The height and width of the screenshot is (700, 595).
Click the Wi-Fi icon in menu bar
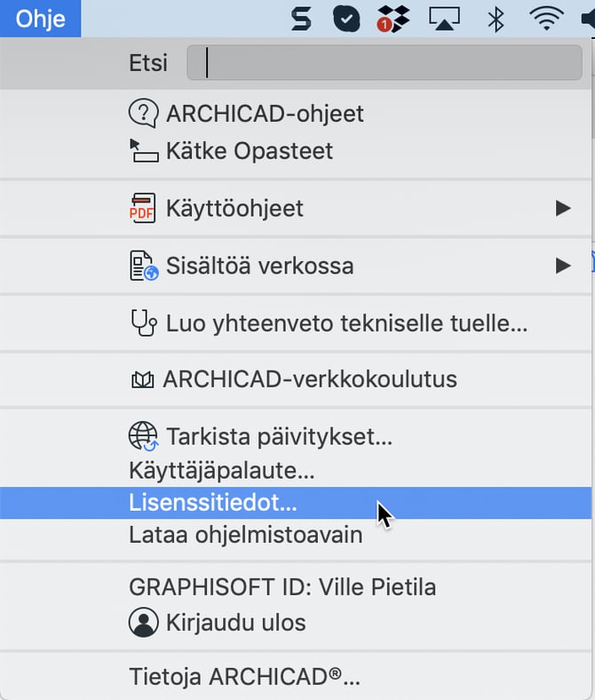click(547, 19)
